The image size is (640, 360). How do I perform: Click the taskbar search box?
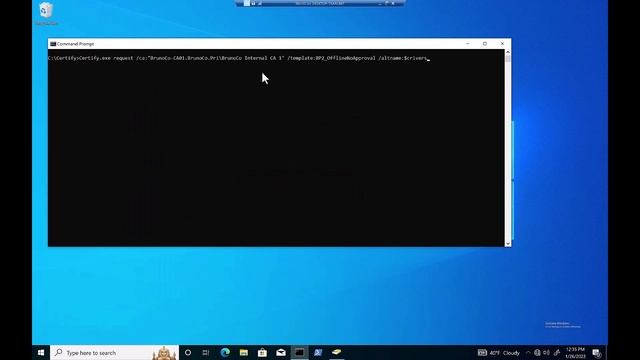(x=114, y=353)
